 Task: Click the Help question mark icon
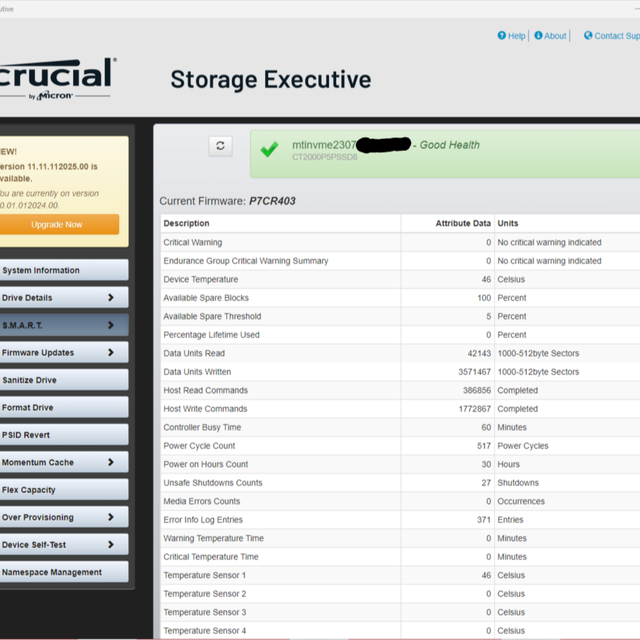point(502,36)
